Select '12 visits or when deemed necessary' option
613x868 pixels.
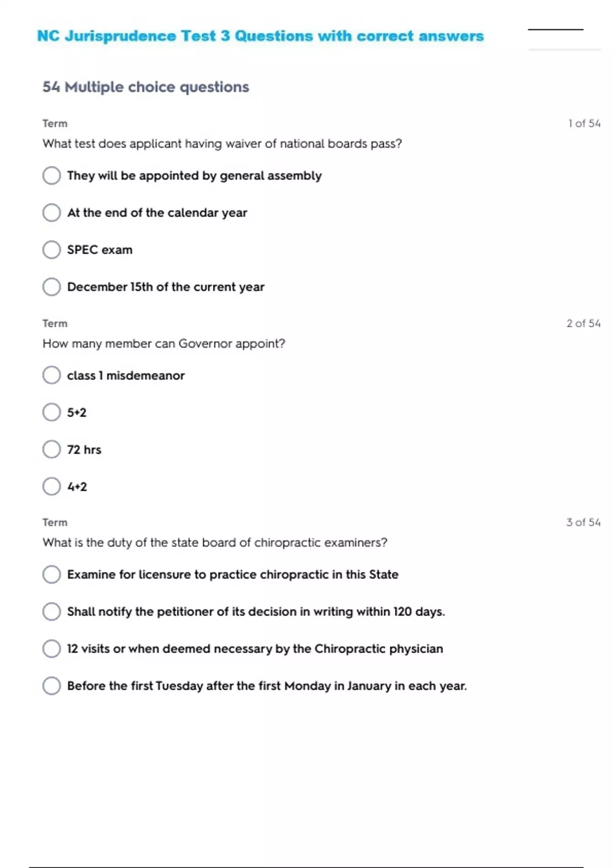pos(52,648)
